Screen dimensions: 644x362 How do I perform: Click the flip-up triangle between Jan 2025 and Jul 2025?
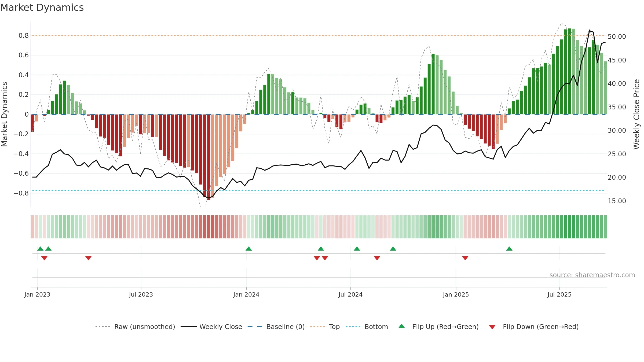(509, 249)
